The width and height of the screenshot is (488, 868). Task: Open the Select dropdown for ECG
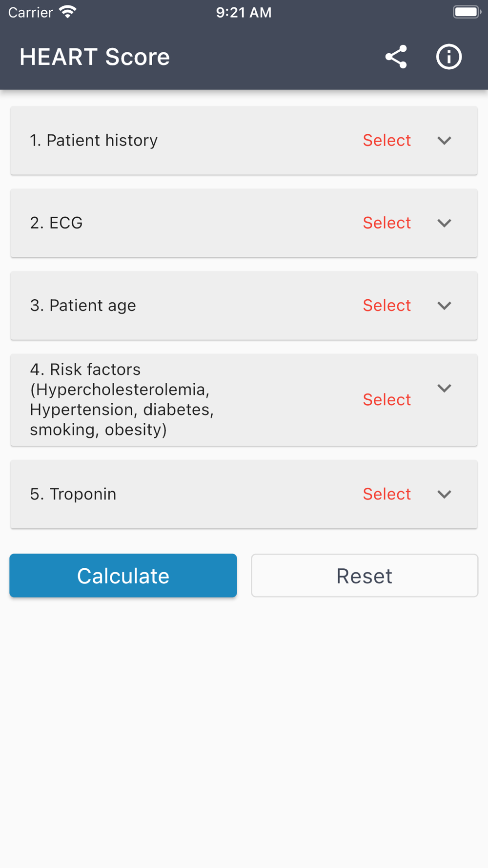point(386,223)
